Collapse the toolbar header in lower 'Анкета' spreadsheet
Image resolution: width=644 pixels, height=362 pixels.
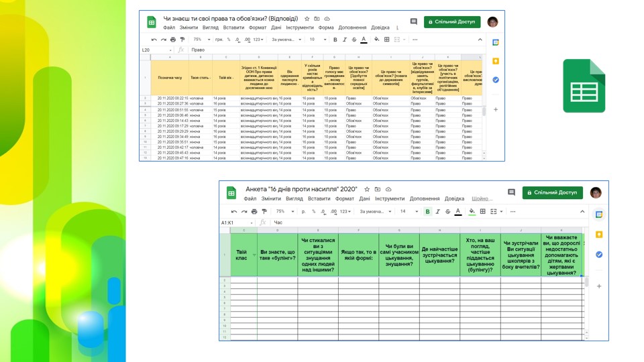click(x=582, y=211)
